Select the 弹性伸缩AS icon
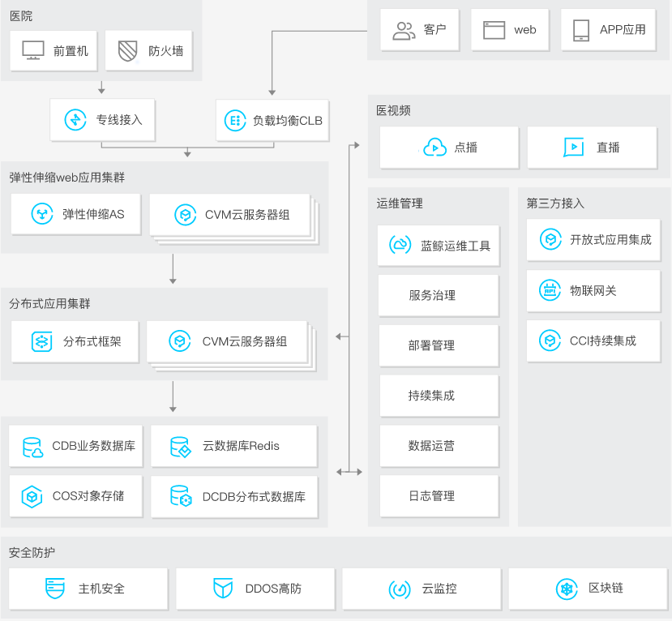This screenshot has width=672, height=621. click(x=42, y=214)
